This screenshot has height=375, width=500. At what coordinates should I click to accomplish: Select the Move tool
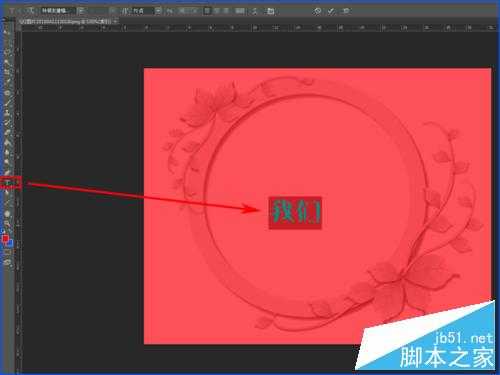(x=7, y=32)
